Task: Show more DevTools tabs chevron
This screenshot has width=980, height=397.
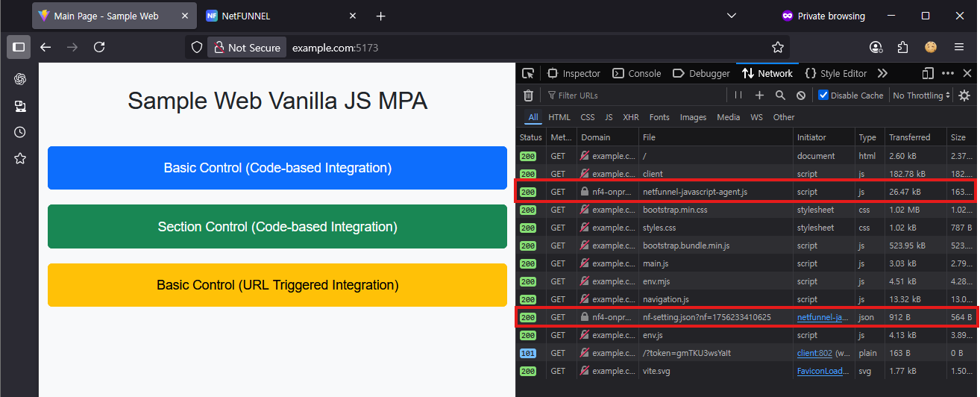Action: coord(882,73)
